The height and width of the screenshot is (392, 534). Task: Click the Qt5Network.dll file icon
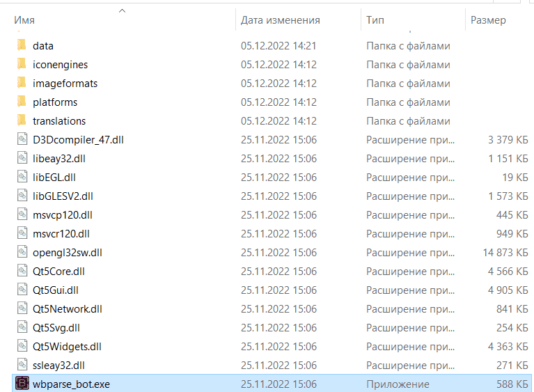click(22, 308)
